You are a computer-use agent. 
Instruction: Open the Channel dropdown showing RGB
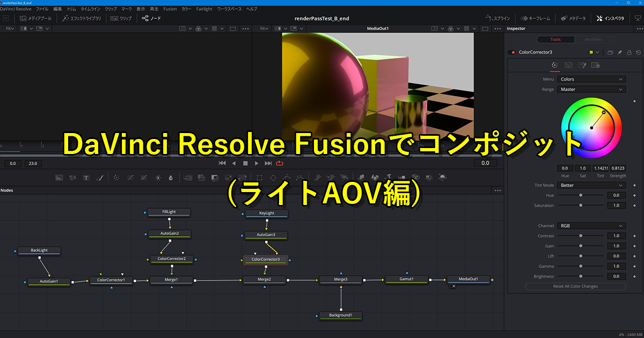tap(591, 226)
